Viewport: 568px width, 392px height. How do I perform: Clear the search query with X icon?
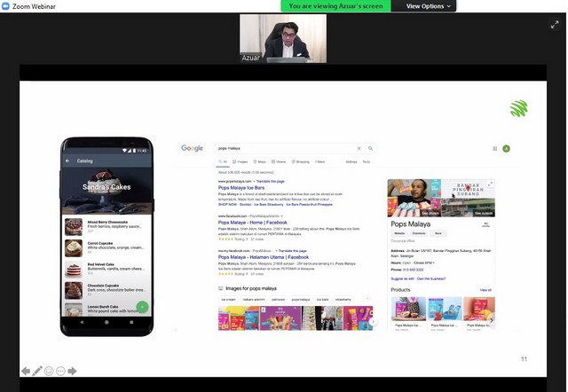click(359, 148)
